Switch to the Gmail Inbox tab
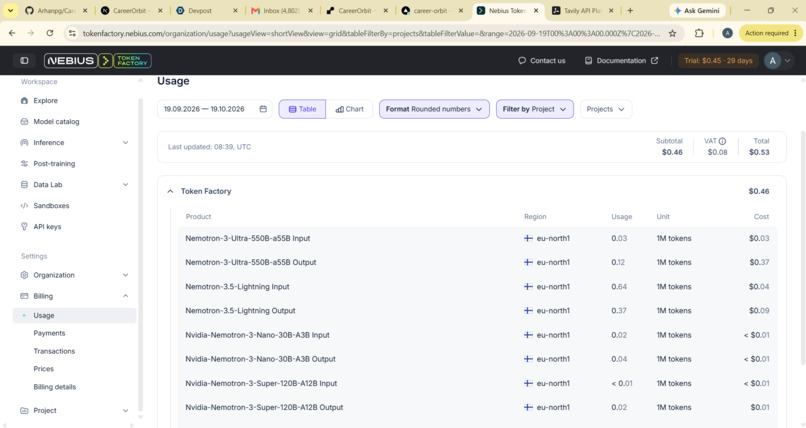The height and width of the screenshot is (428, 806). click(281, 10)
